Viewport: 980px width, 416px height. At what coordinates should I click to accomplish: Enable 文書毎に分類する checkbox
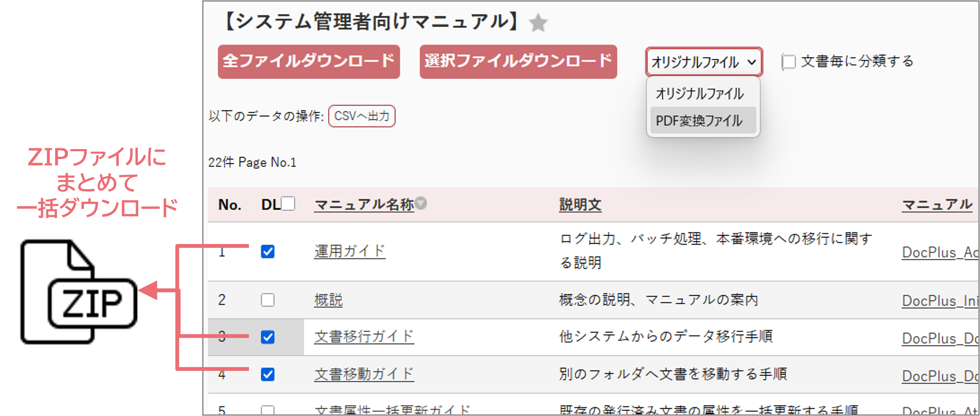[x=789, y=62]
